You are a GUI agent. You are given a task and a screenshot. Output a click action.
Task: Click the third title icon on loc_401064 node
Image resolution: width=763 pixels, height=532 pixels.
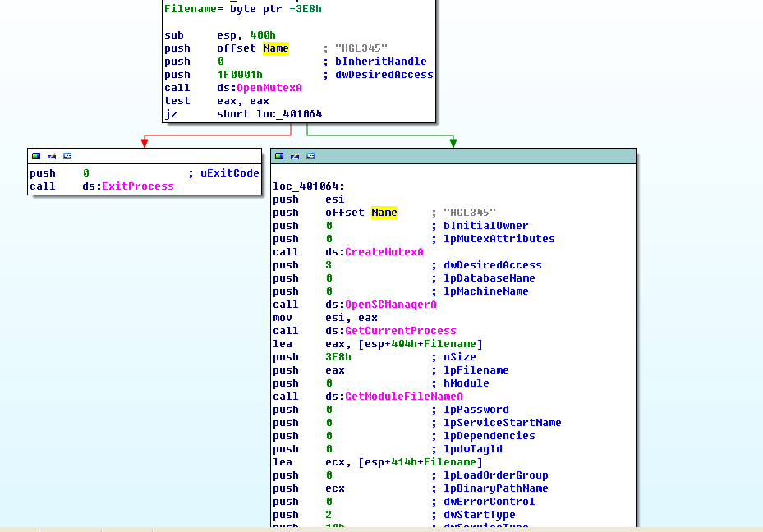pyautogui.click(x=310, y=156)
